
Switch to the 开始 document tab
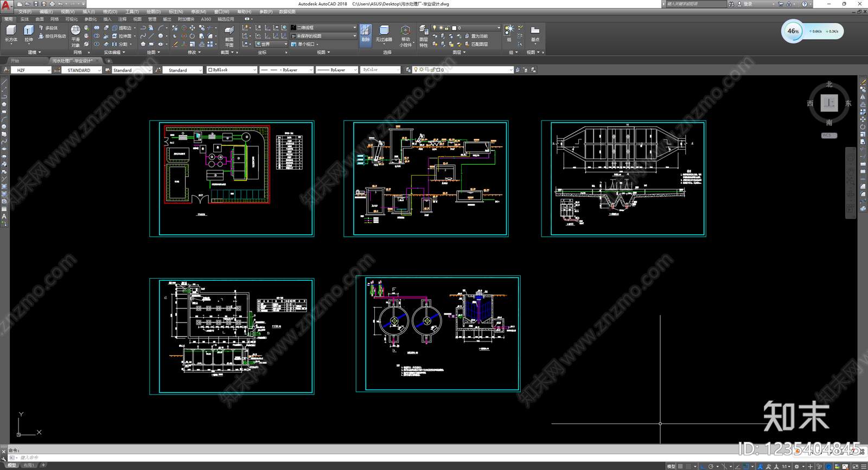coord(15,61)
